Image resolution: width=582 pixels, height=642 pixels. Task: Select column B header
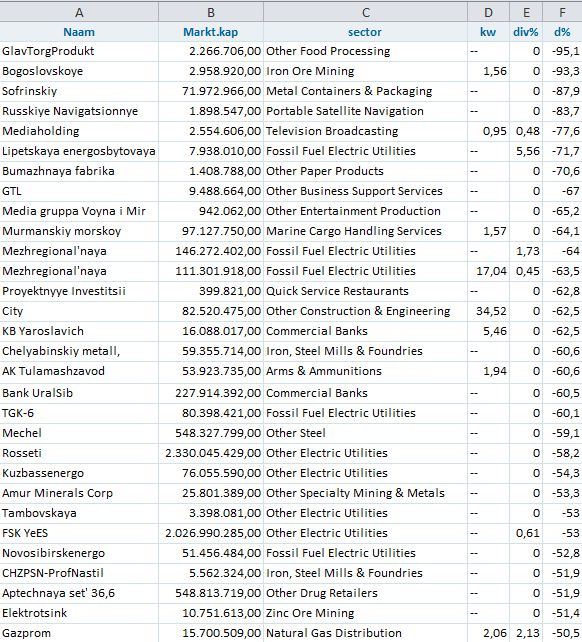click(211, 13)
